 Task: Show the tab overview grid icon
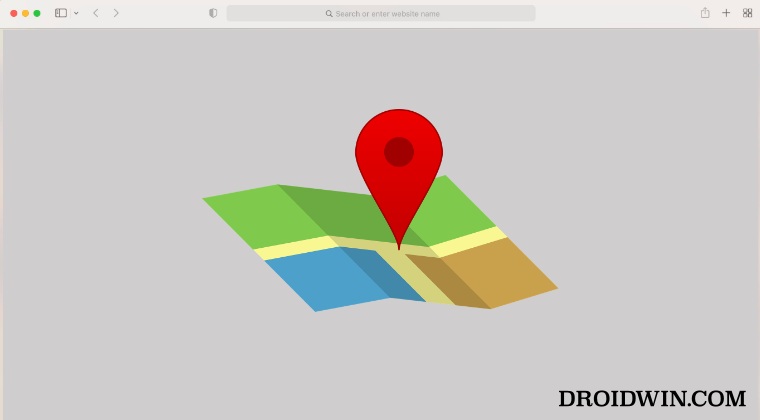747,13
